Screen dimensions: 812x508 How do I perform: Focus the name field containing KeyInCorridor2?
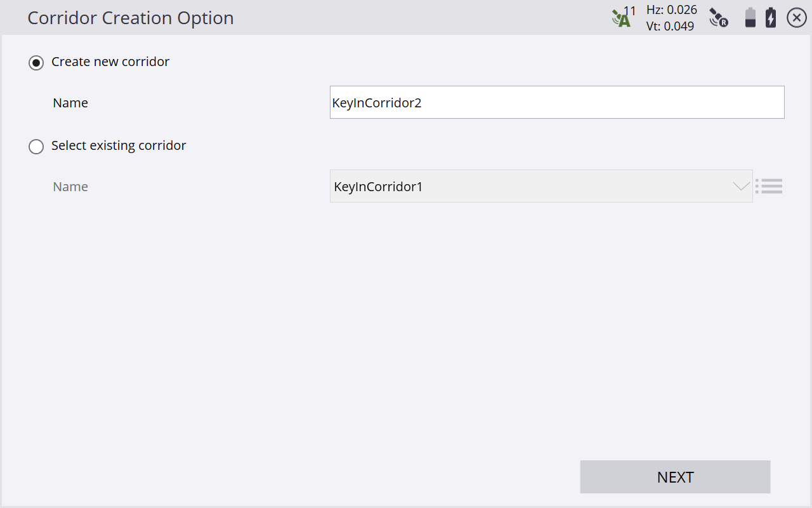tap(556, 102)
